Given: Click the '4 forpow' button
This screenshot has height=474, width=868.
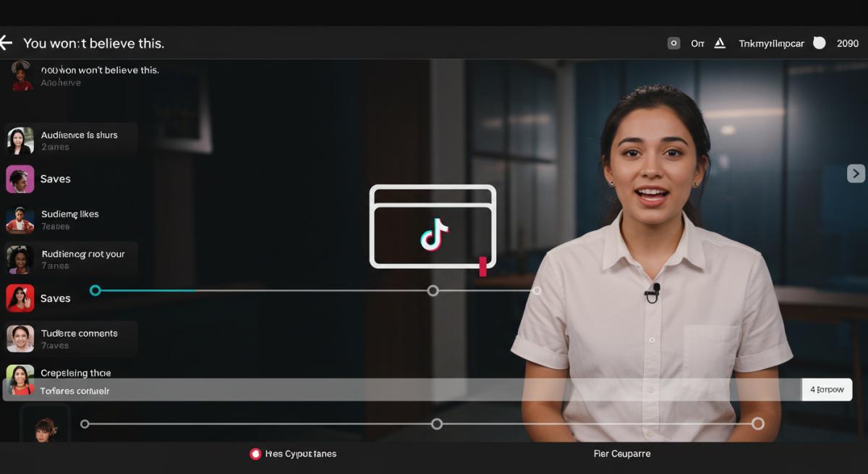Looking at the screenshot, I should click(827, 389).
